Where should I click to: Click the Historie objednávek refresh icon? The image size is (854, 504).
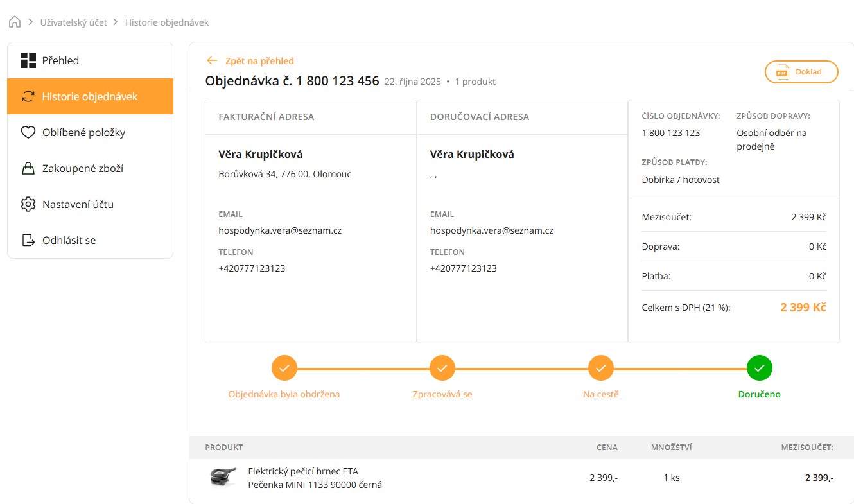coord(28,96)
